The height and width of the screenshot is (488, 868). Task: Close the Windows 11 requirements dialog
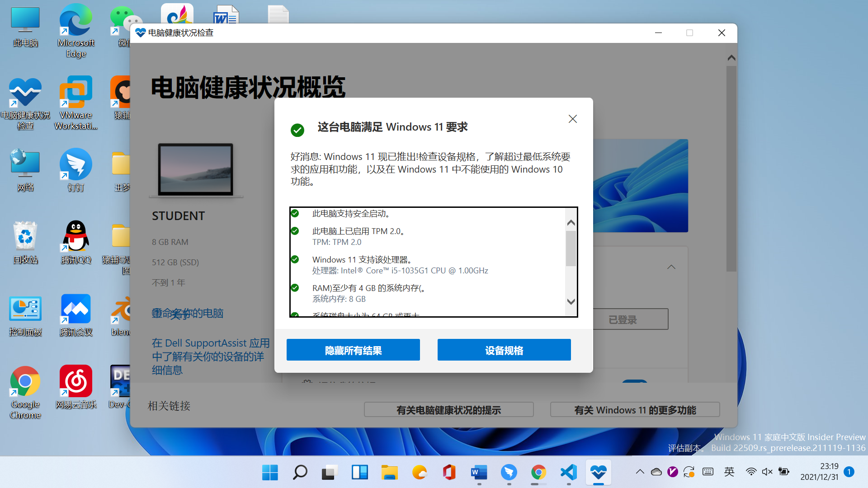[x=573, y=119]
